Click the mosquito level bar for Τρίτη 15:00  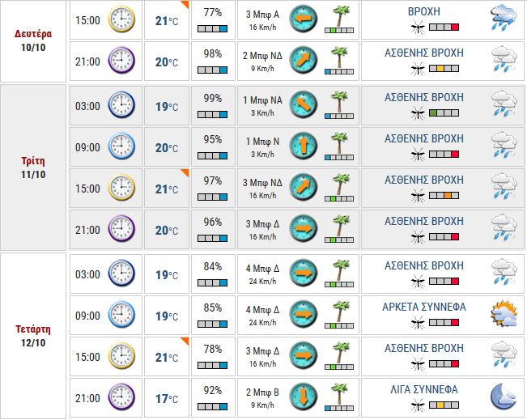point(444,196)
